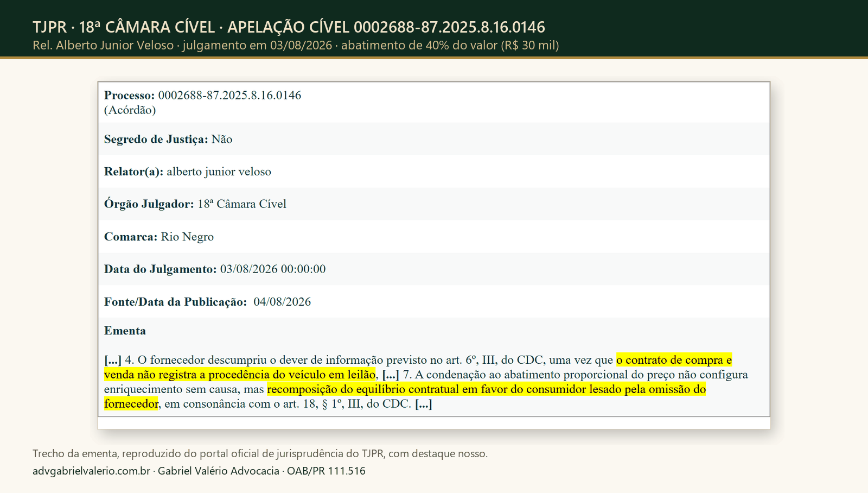This screenshot has width=868, height=493.
Task: Click 'OAB/PR 111.516' in the footer
Action: coord(326,471)
